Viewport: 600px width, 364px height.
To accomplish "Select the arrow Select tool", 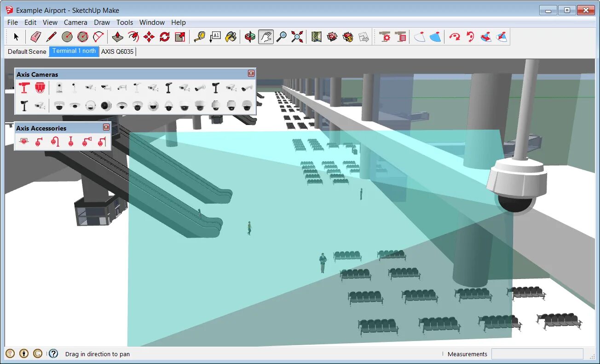I will (x=17, y=37).
